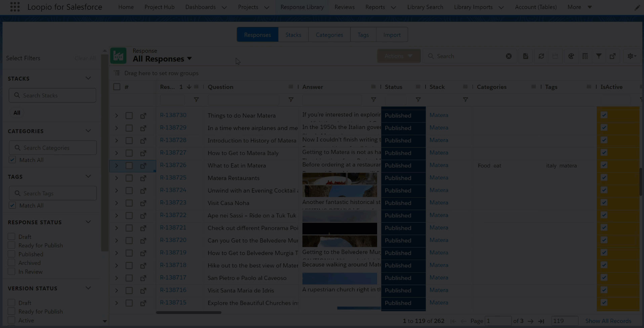Select the row checkbox for R-138730
This screenshot has height=328, width=644.
129,116
